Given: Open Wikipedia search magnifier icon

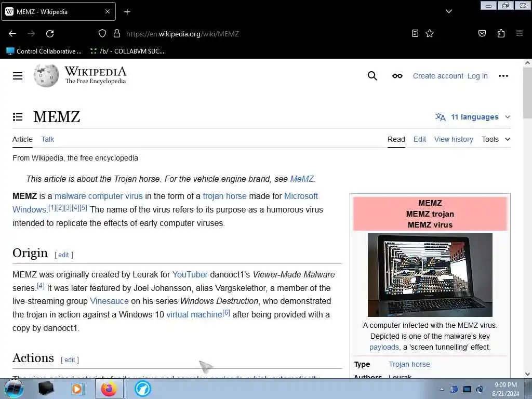Looking at the screenshot, I should click(372, 76).
